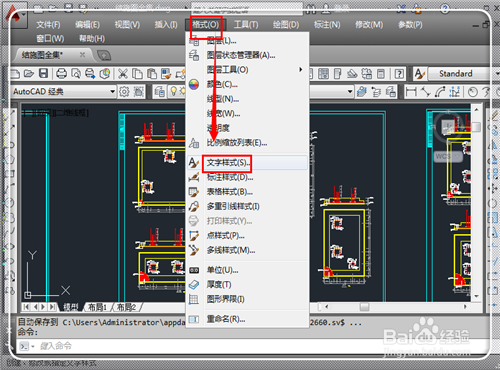The width and height of the screenshot is (500, 370).
Task: Choose 比例缩放列表(E)... menu entry
Action: pyautogui.click(x=247, y=143)
